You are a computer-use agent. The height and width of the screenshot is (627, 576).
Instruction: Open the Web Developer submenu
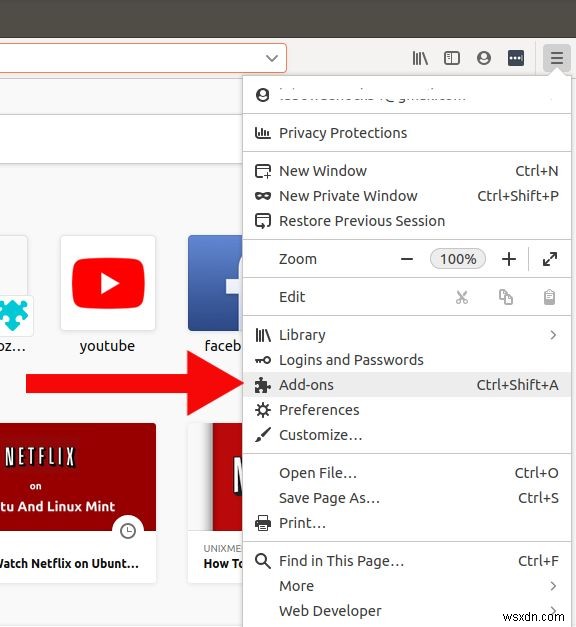pos(407,611)
